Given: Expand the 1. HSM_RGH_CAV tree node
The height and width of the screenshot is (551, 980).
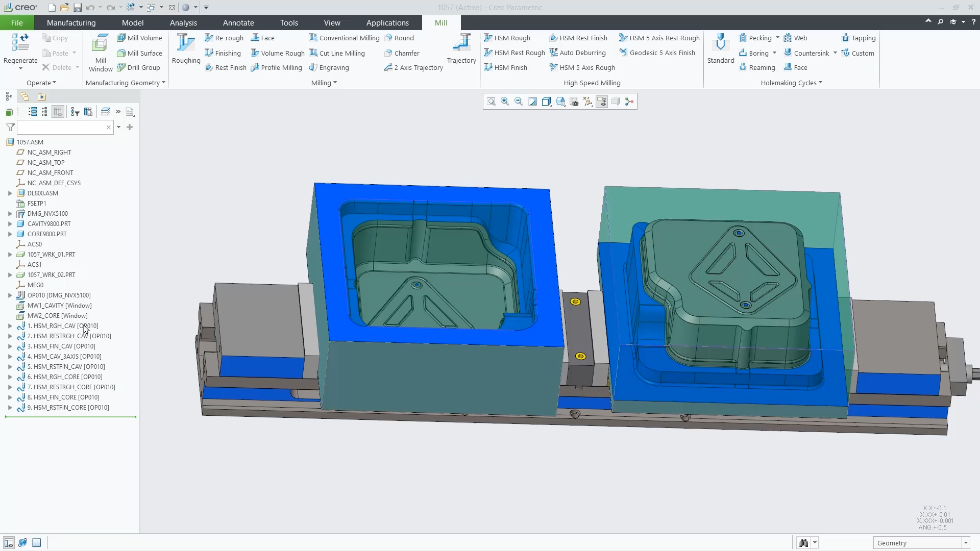Looking at the screenshot, I should point(10,326).
